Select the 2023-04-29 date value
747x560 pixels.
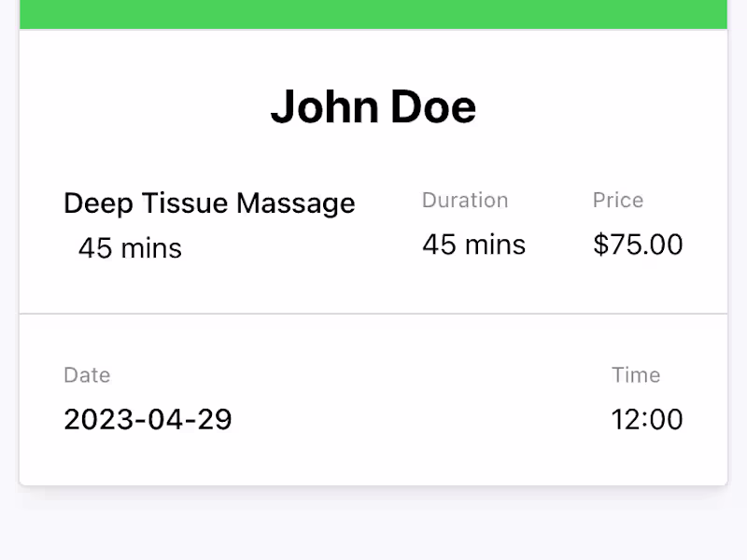(x=148, y=420)
